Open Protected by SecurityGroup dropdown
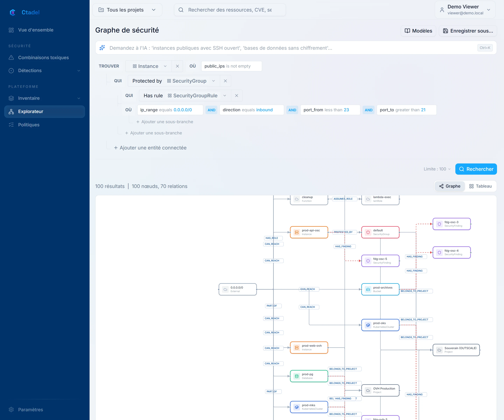Screen dimensions: 504x420 click(x=174, y=81)
